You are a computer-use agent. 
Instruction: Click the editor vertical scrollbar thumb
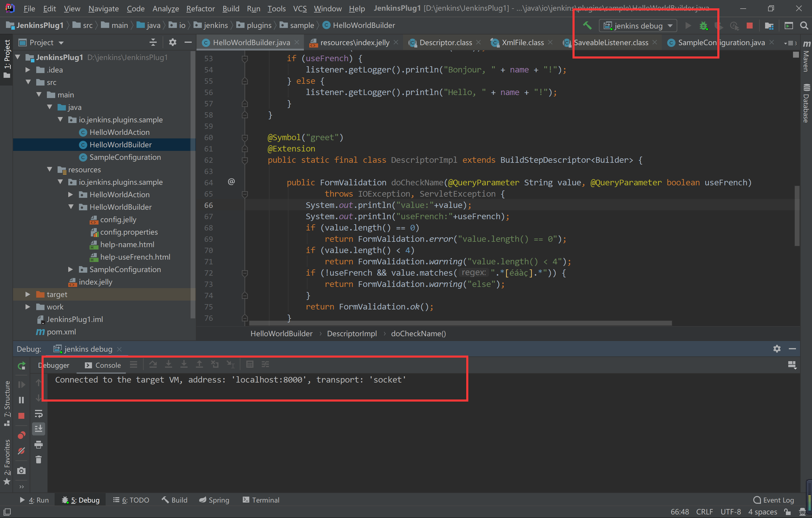pyautogui.click(x=797, y=216)
